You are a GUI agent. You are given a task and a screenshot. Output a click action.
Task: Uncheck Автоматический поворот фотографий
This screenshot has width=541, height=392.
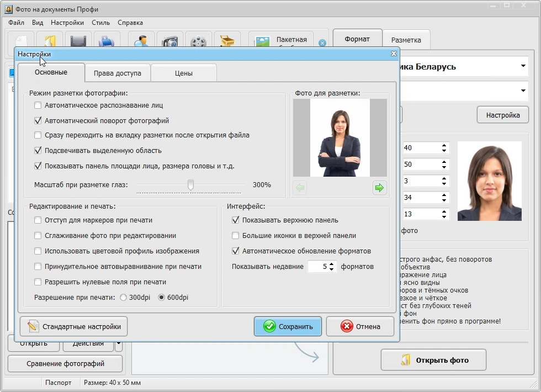tap(38, 121)
